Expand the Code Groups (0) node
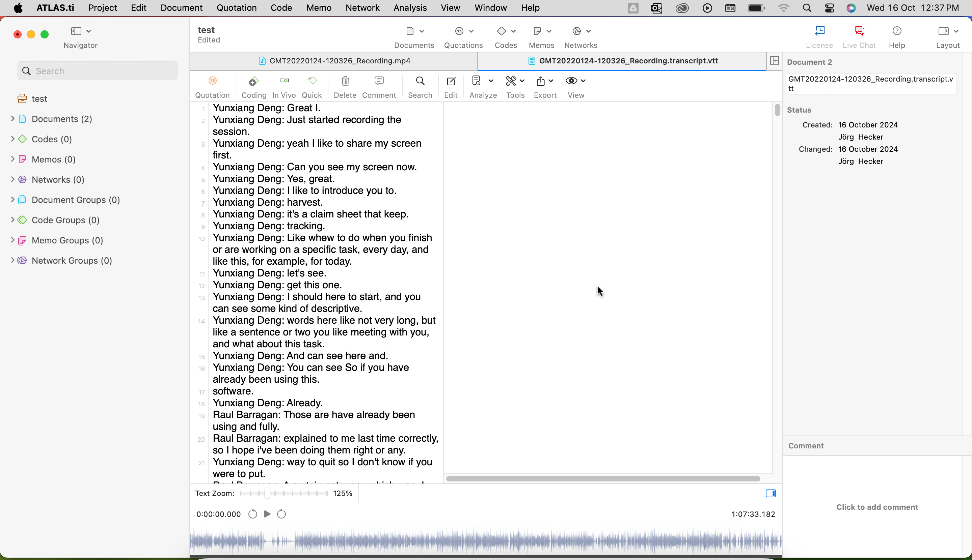The width and height of the screenshot is (972, 560). coord(12,220)
